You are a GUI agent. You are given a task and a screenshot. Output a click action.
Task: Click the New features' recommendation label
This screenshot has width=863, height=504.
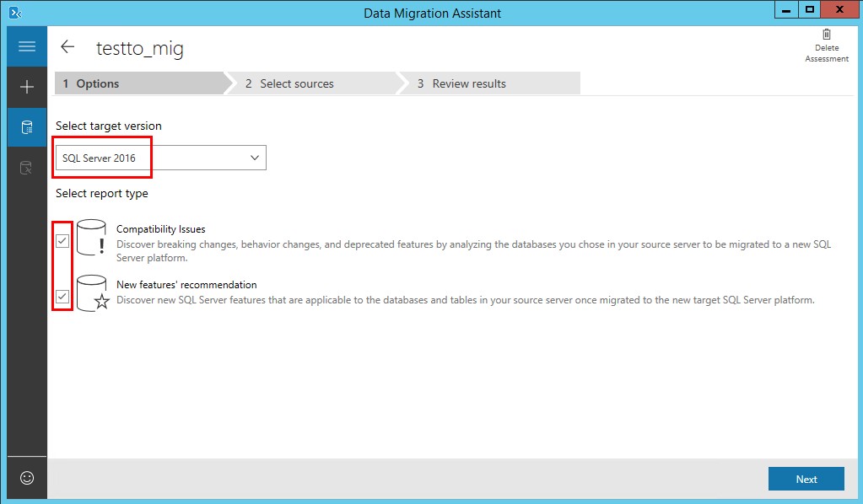click(186, 285)
